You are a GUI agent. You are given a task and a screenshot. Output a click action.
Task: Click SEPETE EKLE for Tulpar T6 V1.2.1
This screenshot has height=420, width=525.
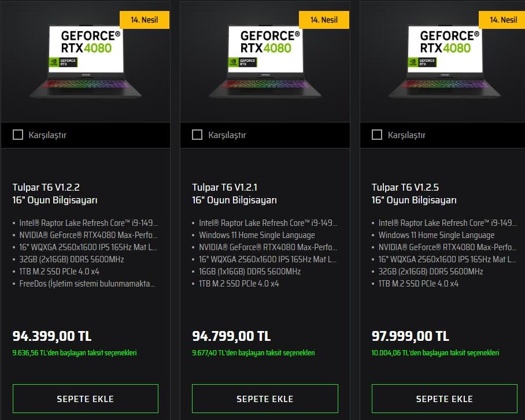coord(265,399)
